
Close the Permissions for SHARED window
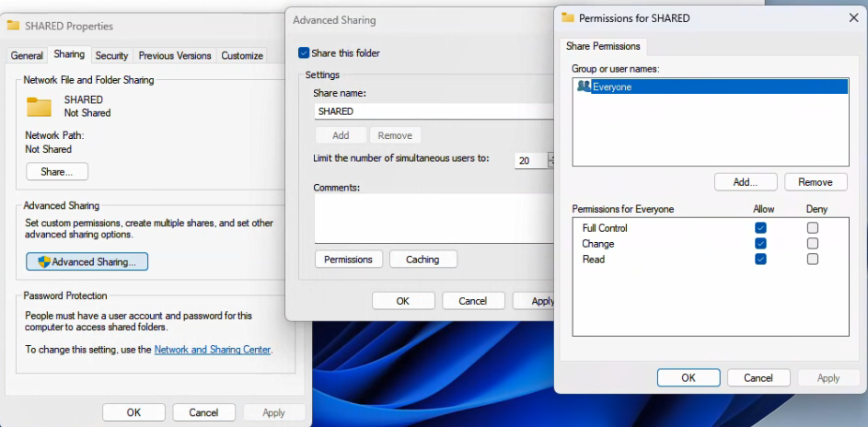point(853,18)
